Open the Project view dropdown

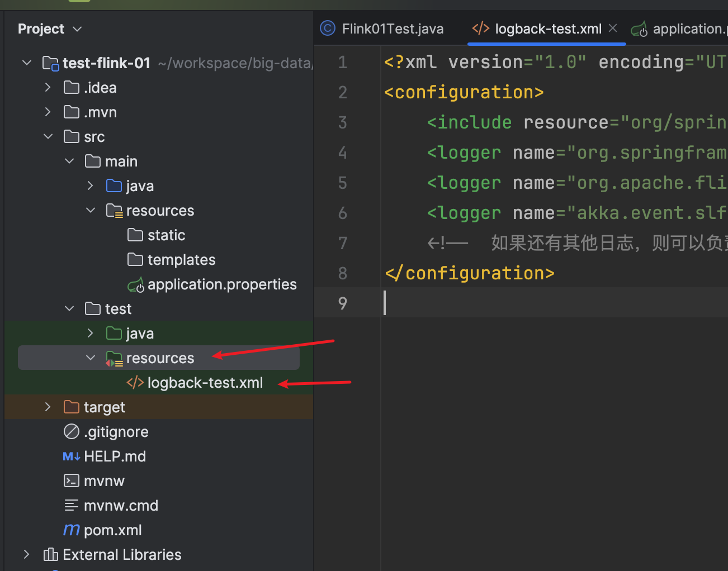click(x=78, y=29)
